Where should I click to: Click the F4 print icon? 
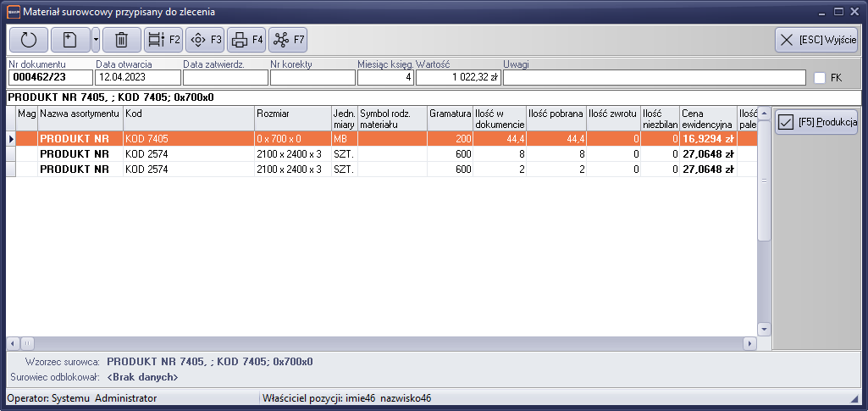[246, 40]
